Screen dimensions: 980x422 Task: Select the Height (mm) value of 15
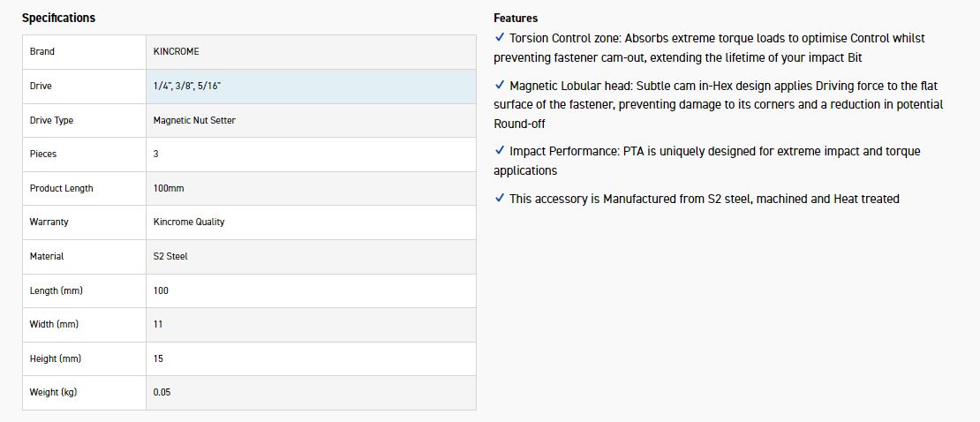(158, 358)
